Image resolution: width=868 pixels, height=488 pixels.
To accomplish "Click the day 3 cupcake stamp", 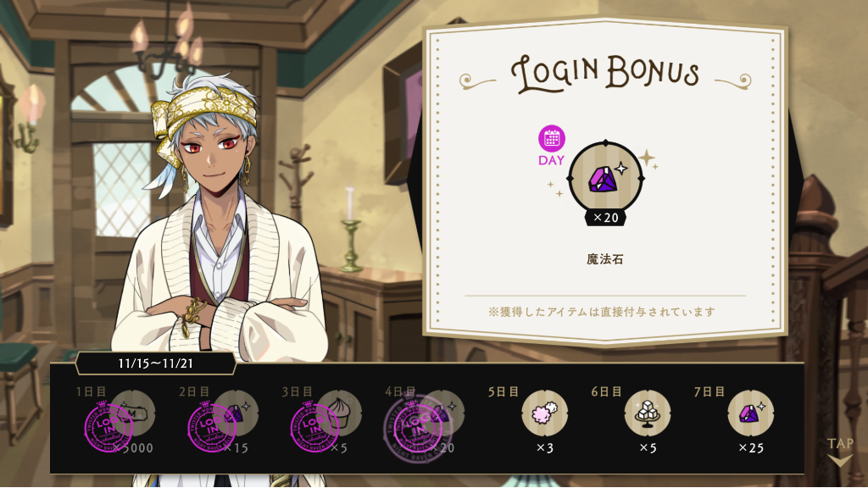I will click(314, 427).
